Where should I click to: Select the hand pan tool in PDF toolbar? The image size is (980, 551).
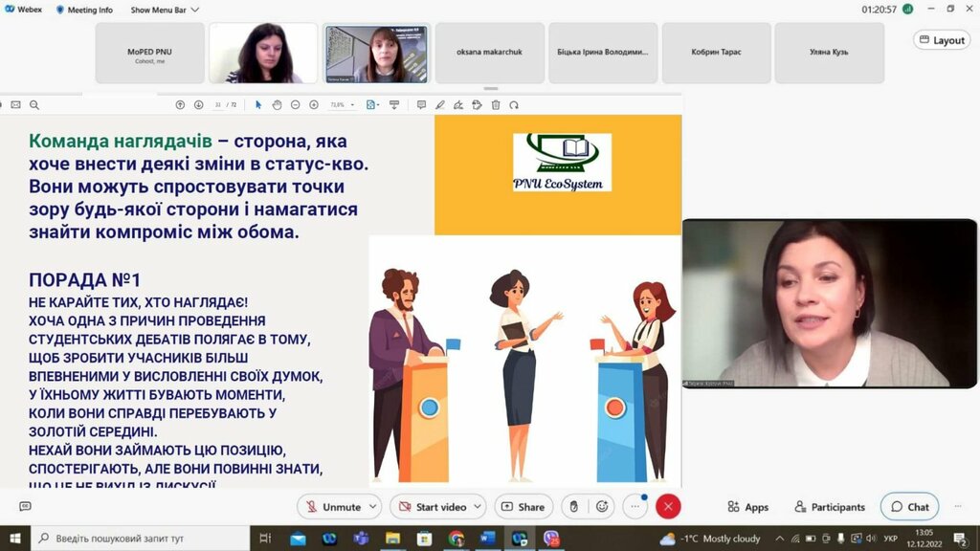[x=277, y=104]
